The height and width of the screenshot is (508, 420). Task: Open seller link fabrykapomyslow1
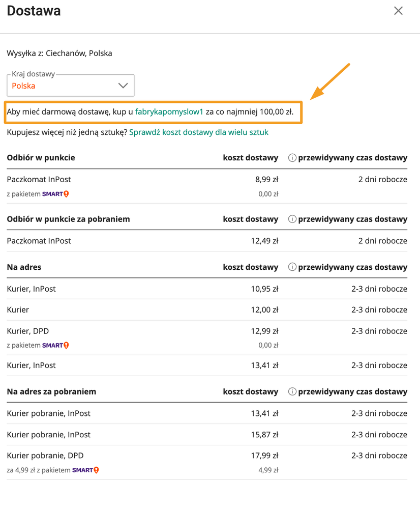pyautogui.click(x=169, y=111)
